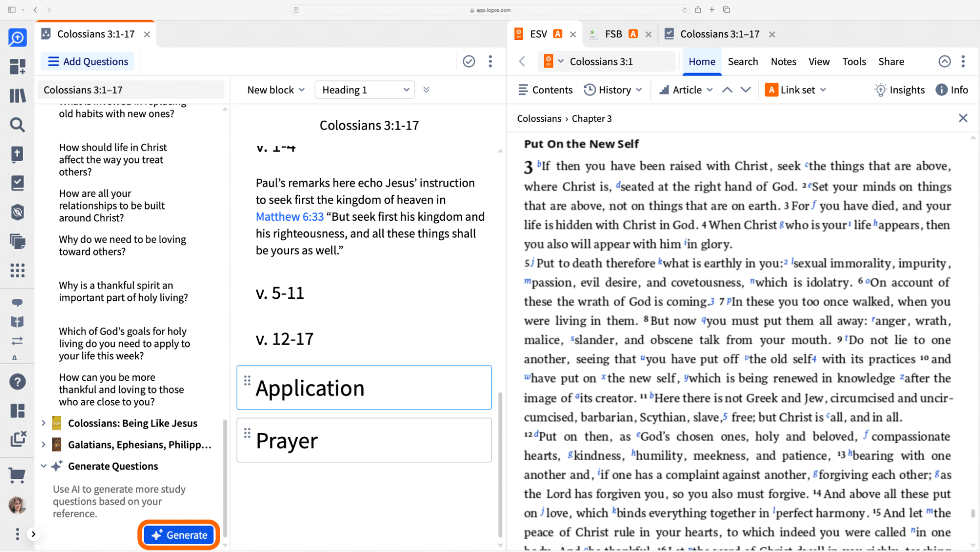Open the History dropdown
Screen dimensions: 980x552
[613, 90]
